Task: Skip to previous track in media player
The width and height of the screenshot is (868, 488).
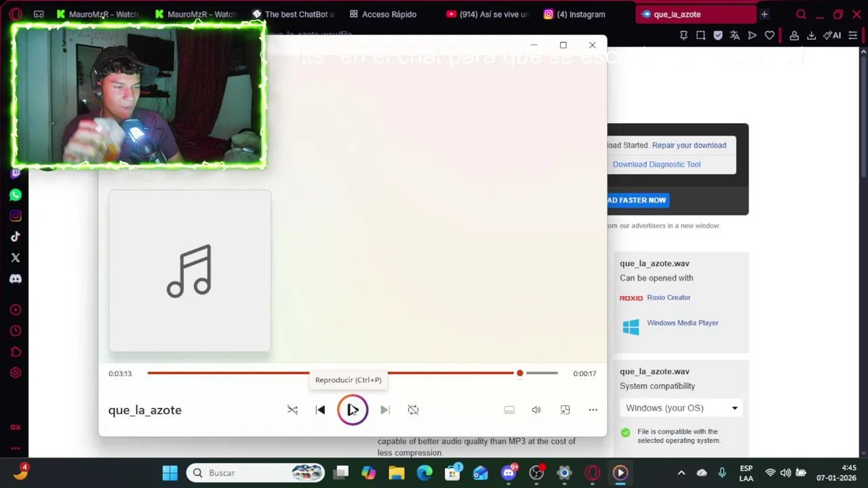Action: coord(320,409)
